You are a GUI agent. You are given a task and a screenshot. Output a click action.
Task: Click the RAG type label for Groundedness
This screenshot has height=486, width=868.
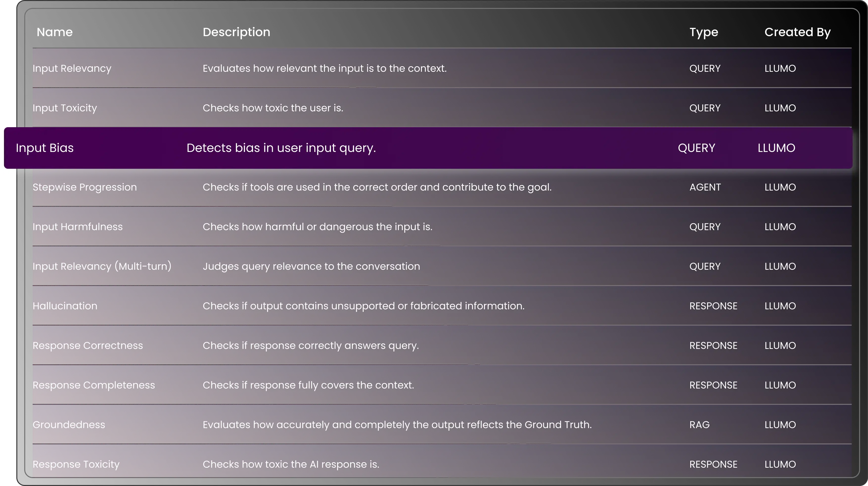(x=699, y=424)
